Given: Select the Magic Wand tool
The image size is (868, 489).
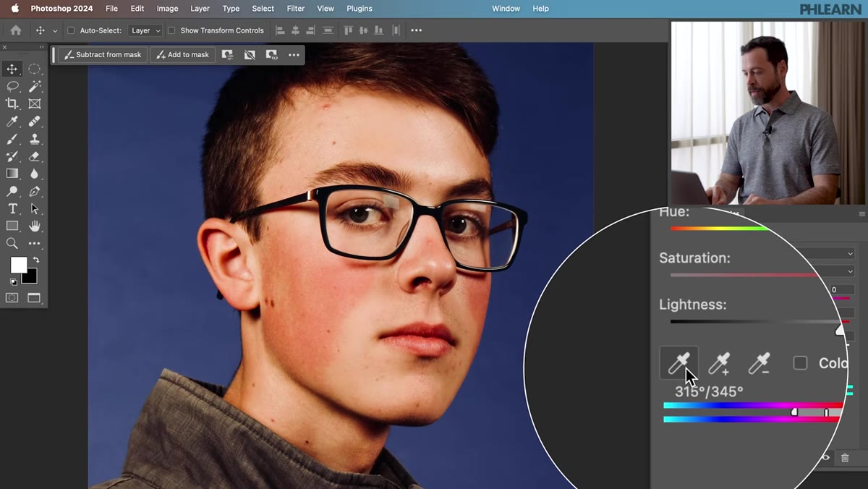Looking at the screenshot, I should [34, 86].
